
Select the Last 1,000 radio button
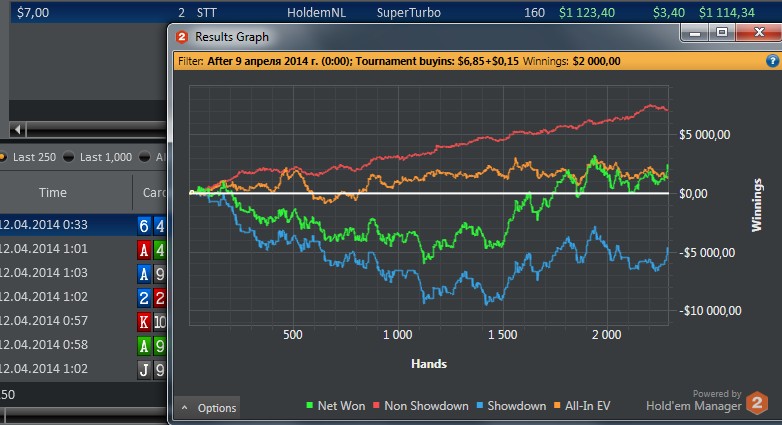tap(68, 157)
